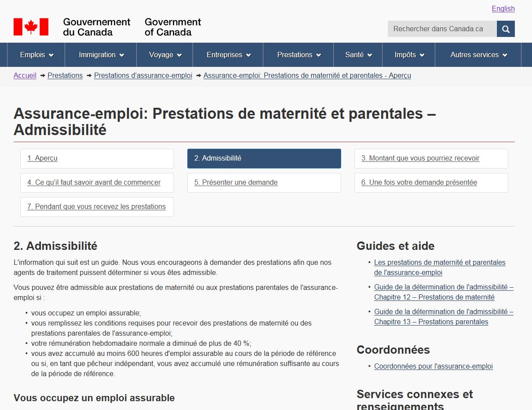Open the Prestations de maternité et parentales - Aperçu breadcrumb
This screenshot has height=410, width=532.
click(307, 75)
